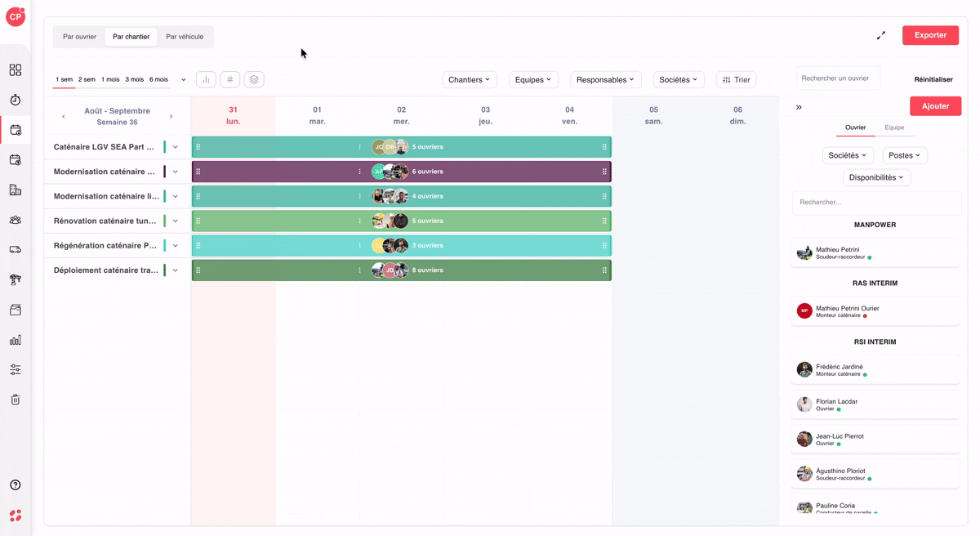Open the truck vehicles icon in sidebar
The width and height of the screenshot is (980, 536).
pyautogui.click(x=16, y=250)
